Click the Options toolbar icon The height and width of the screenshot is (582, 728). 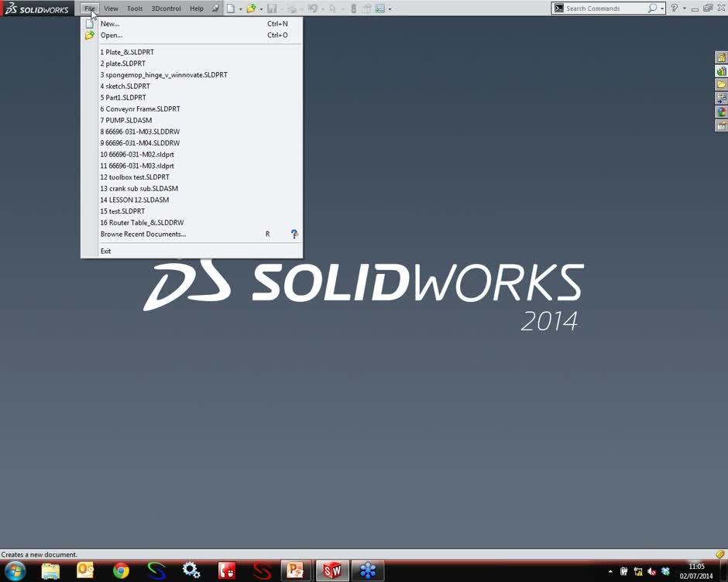click(379, 8)
